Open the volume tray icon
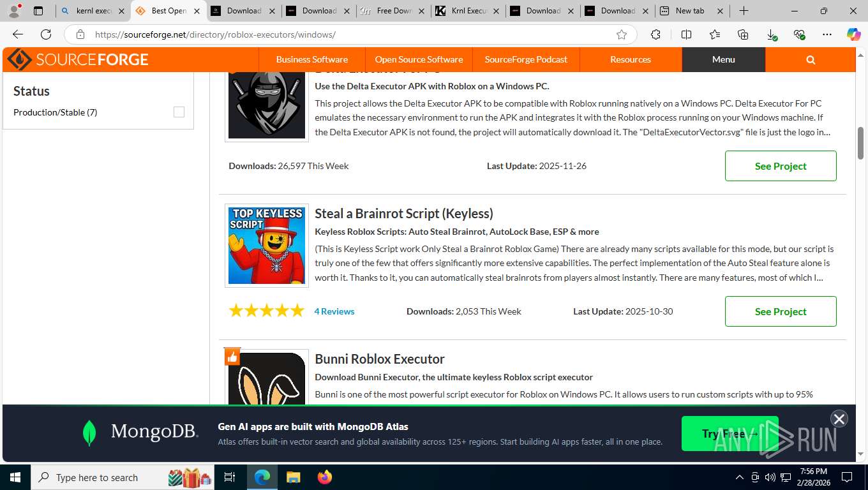Image resolution: width=868 pixels, height=490 pixels. pos(770,477)
